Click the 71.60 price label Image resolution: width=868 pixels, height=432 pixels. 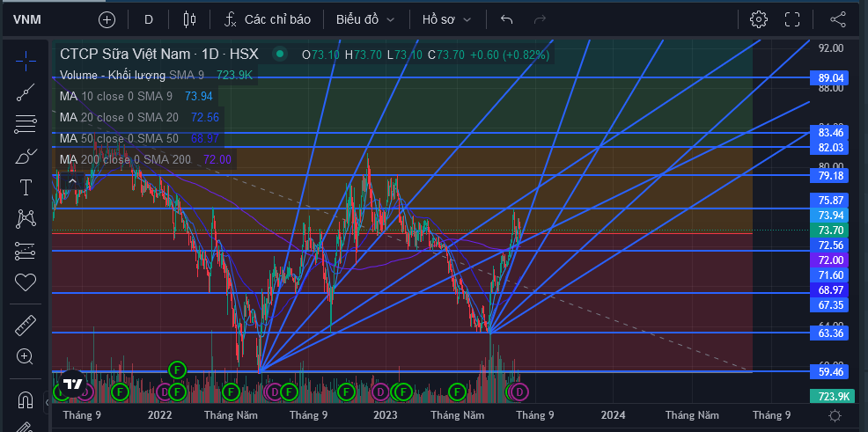coord(829,275)
